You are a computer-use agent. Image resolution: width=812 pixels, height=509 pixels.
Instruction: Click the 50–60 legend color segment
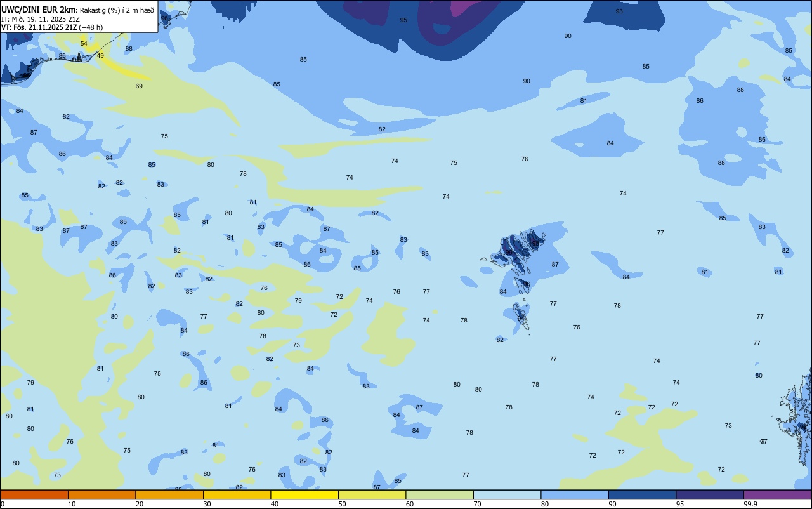pos(372,494)
